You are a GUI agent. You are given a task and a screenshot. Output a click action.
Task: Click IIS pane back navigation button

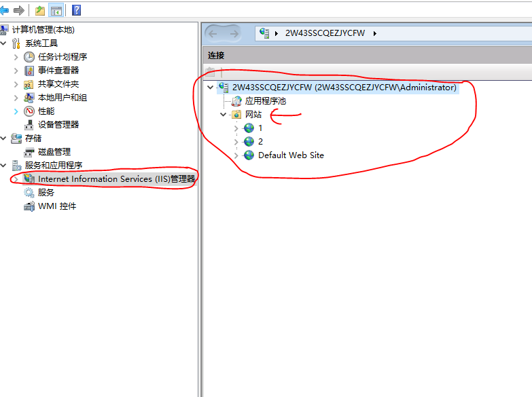(213, 33)
